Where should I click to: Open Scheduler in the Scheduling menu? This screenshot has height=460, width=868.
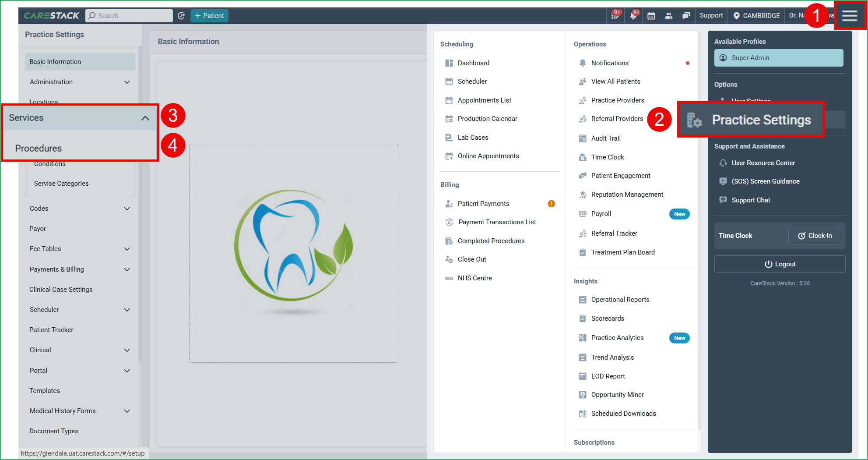click(x=472, y=81)
